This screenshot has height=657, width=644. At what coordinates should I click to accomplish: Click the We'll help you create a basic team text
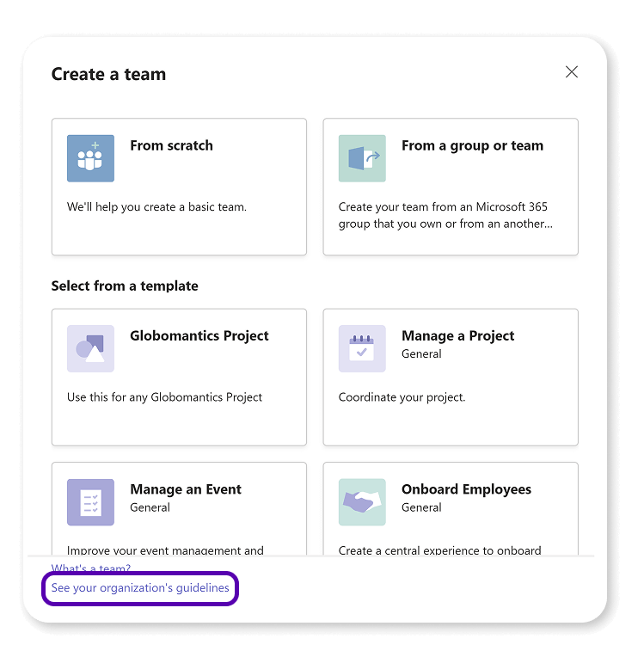[x=156, y=207]
